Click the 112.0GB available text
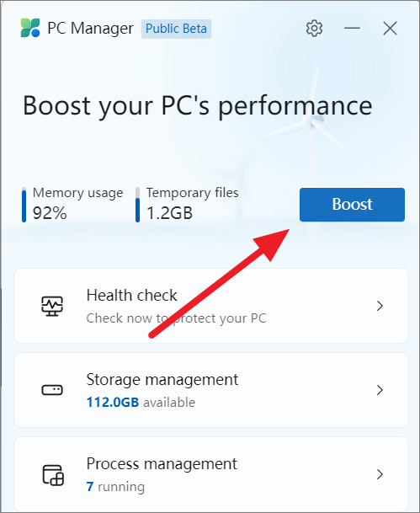420x513 pixels. pos(141,402)
